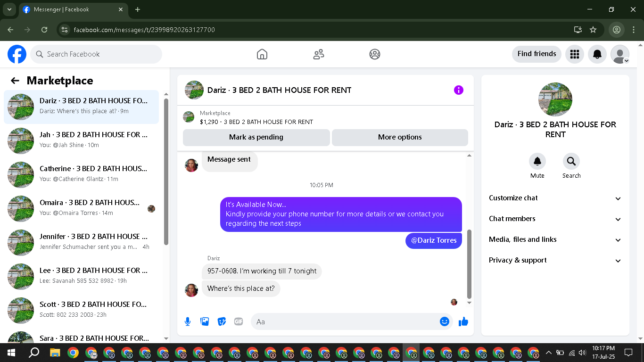Open File Explorer from taskbar
The width and height of the screenshot is (644, 362).
pos(55,352)
